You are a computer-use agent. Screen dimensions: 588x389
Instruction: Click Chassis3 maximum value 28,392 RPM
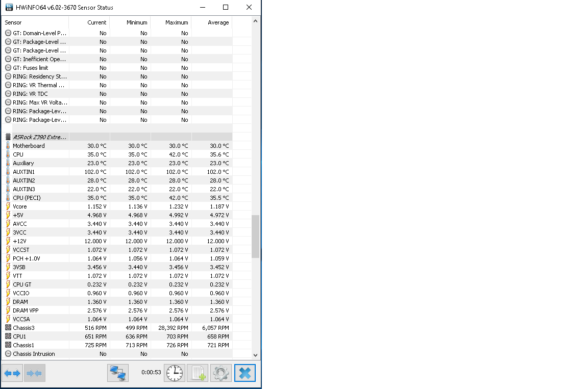pos(173,328)
